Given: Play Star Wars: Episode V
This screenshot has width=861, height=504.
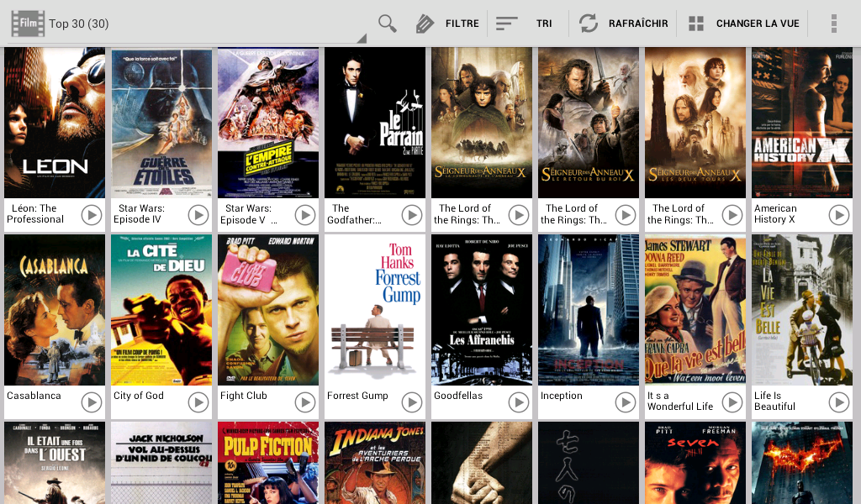Looking at the screenshot, I should pyautogui.click(x=304, y=215).
